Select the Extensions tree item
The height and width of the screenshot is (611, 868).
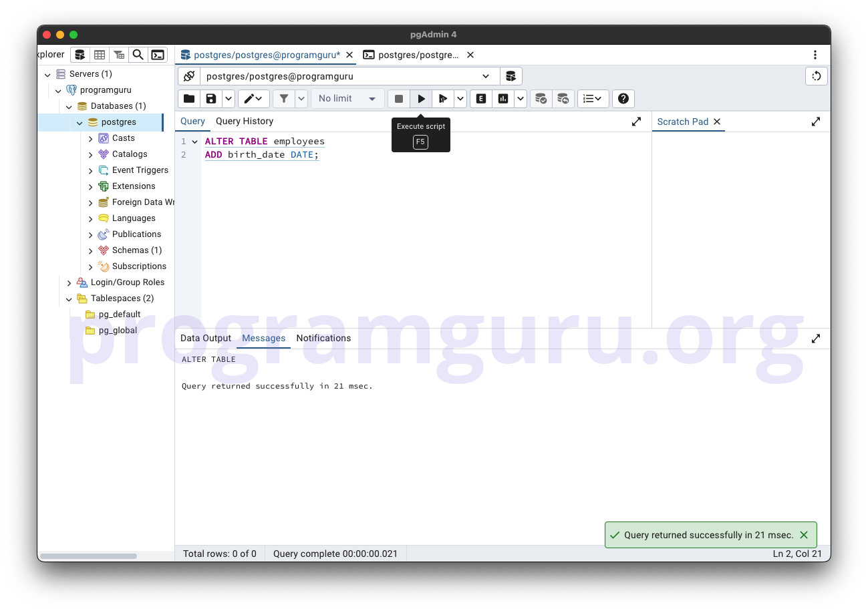134,186
